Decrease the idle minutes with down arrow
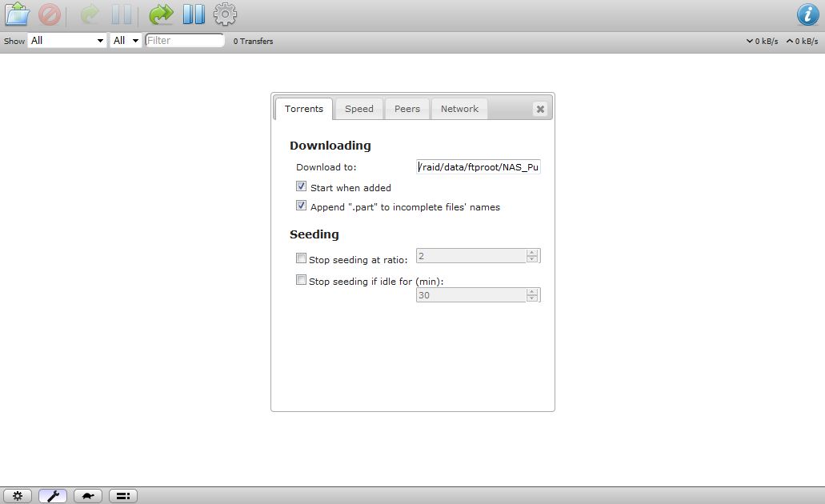Image resolution: width=825 pixels, height=504 pixels. pyautogui.click(x=532, y=298)
